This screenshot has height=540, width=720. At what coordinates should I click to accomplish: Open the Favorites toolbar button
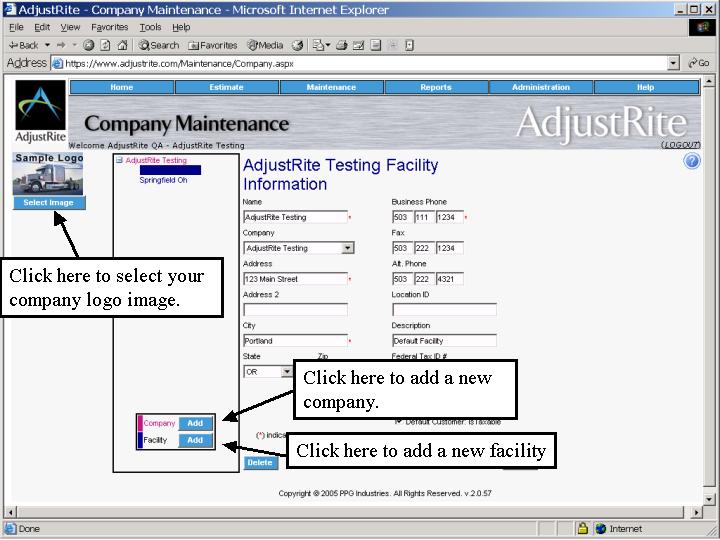213,45
